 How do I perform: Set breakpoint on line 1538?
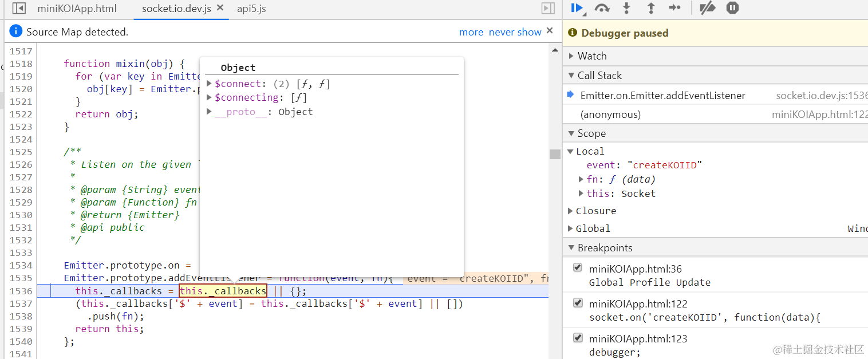(21, 316)
